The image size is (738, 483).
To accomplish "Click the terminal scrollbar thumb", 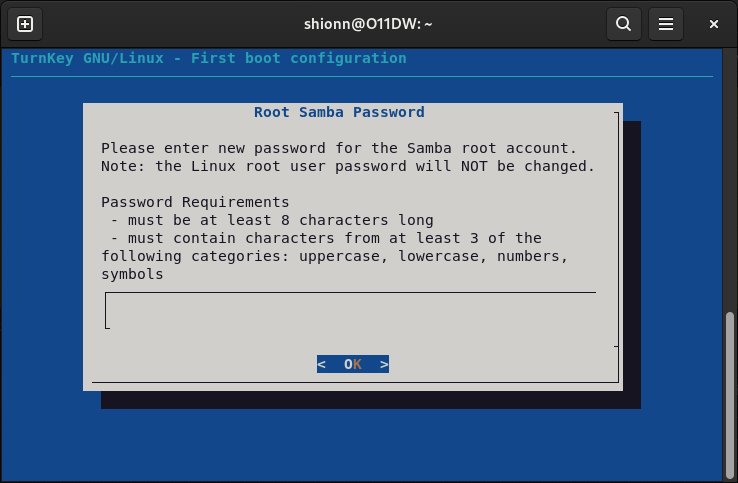I will click(x=730, y=395).
